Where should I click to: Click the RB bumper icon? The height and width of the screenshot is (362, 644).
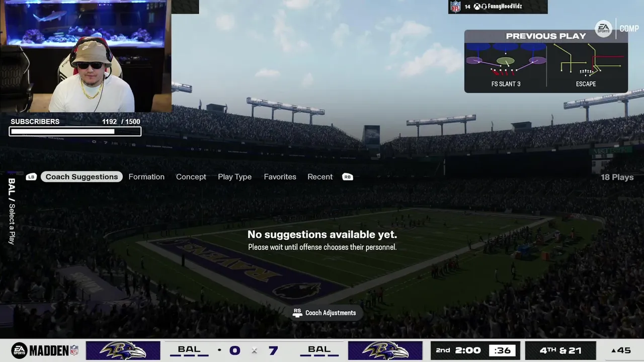[348, 177]
